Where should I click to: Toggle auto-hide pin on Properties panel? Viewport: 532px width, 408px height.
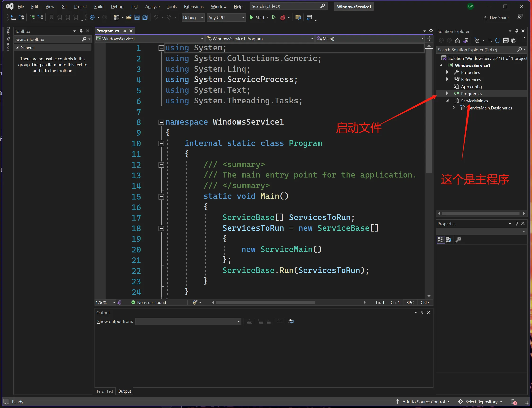click(x=517, y=223)
